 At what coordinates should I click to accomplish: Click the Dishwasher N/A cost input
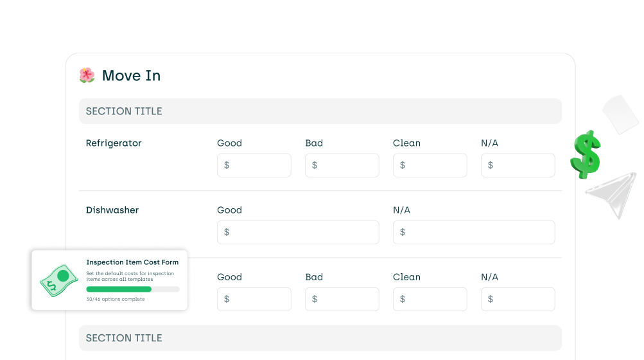pos(474,232)
